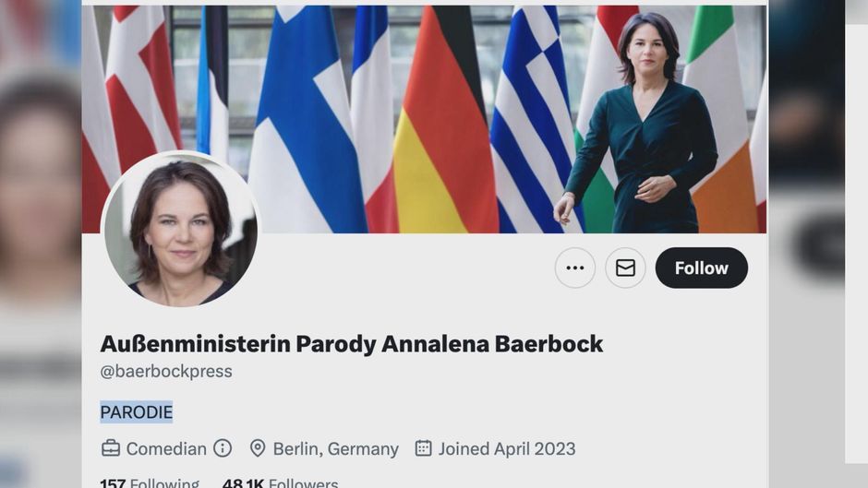Click the briefcase professional category icon
The width and height of the screenshot is (868, 488).
[x=111, y=448]
